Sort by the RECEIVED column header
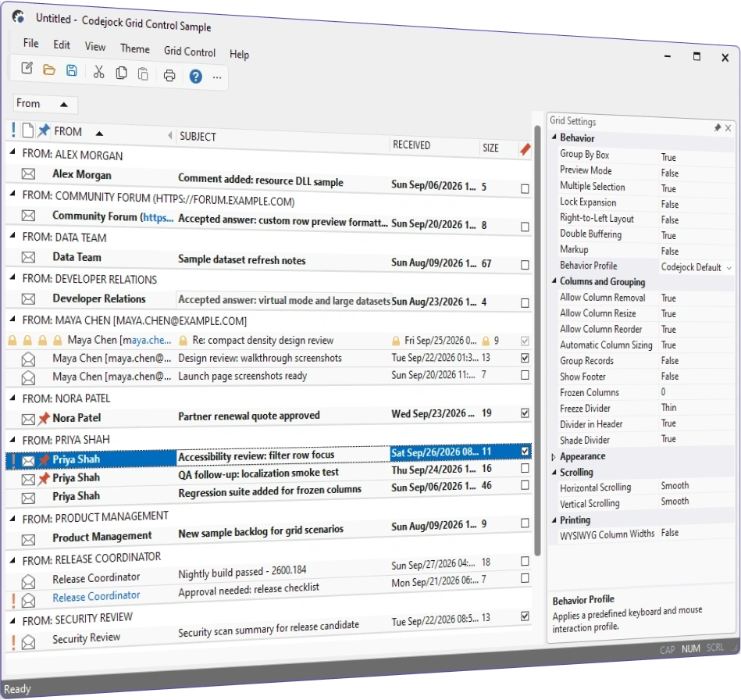Image resolution: width=741 pixels, height=700 pixels. point(434,145)
